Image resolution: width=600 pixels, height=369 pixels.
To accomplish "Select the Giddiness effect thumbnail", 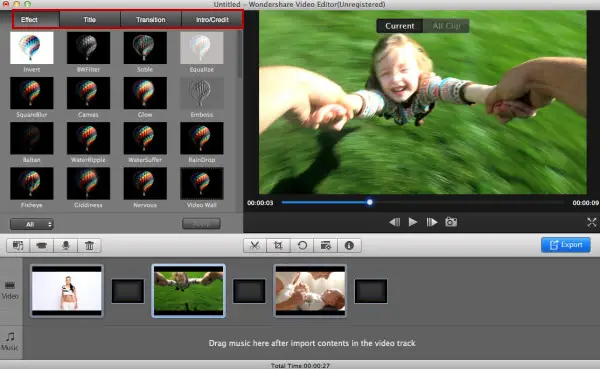I will pos(88,183).
